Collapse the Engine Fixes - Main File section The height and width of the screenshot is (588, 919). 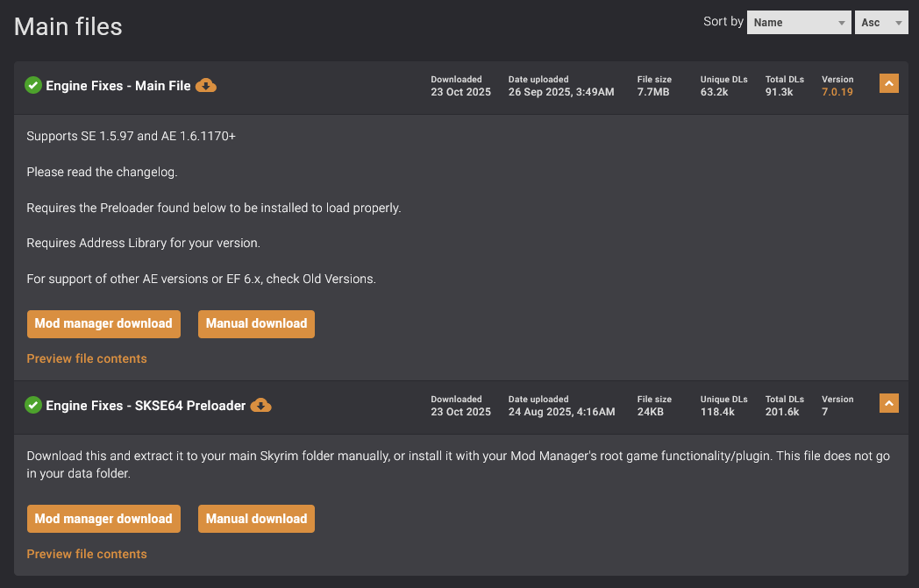(888, 83)
